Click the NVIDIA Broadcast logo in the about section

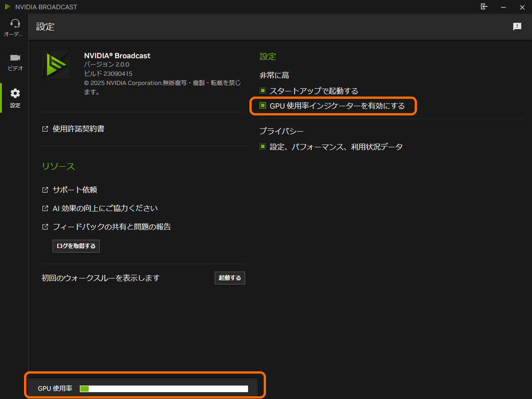click(55, 65)
